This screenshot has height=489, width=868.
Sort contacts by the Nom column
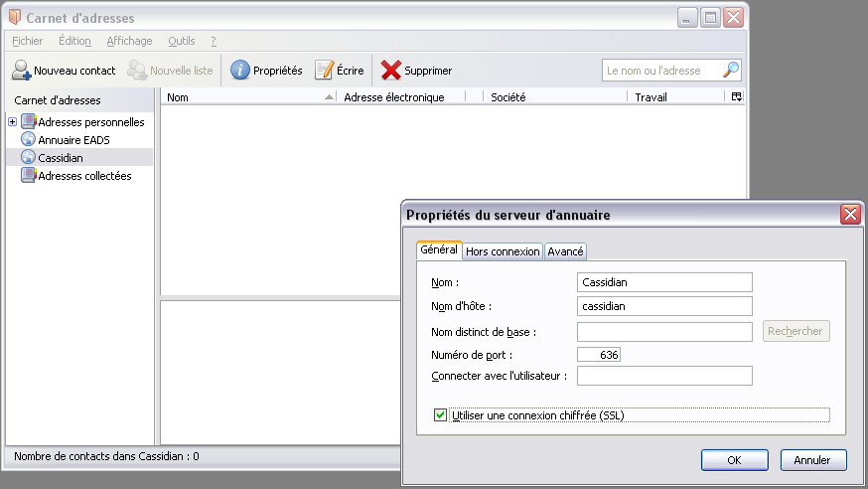click(x=248, y=97)
